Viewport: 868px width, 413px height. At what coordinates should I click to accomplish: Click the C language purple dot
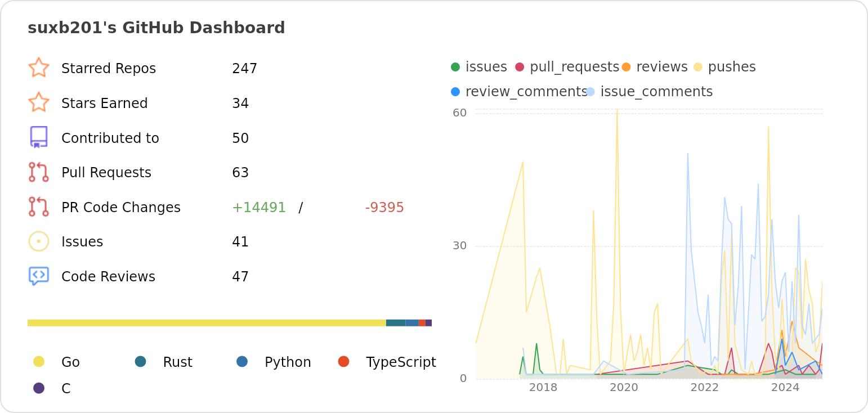[x=39, y=388]
